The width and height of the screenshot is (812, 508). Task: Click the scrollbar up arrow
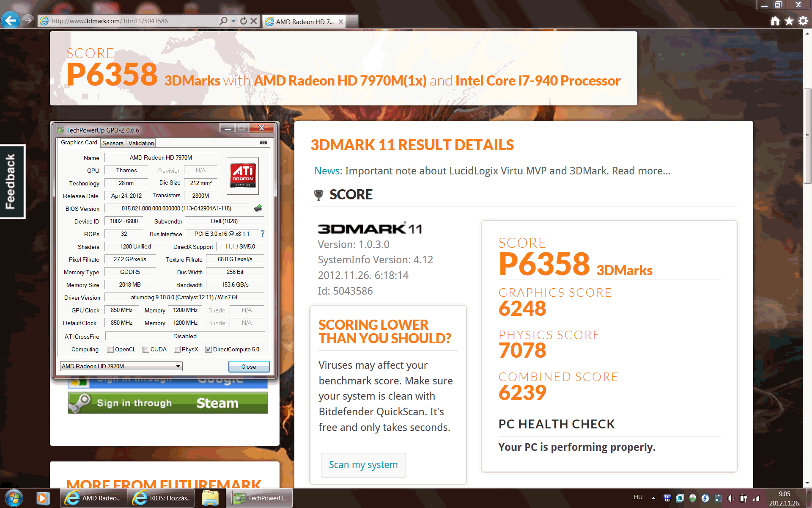coord(807,33)
